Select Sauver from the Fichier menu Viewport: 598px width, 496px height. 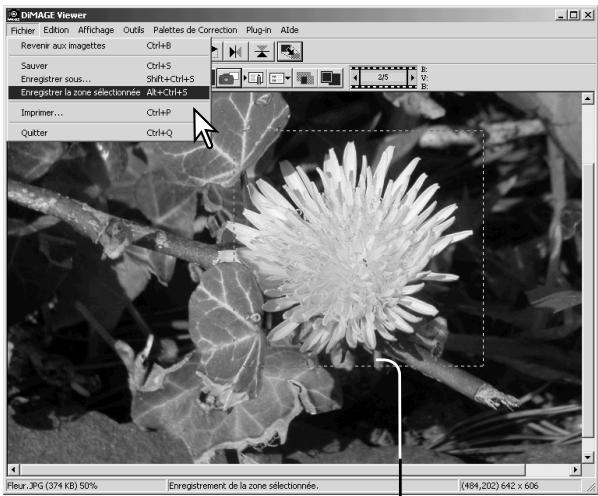109,66
